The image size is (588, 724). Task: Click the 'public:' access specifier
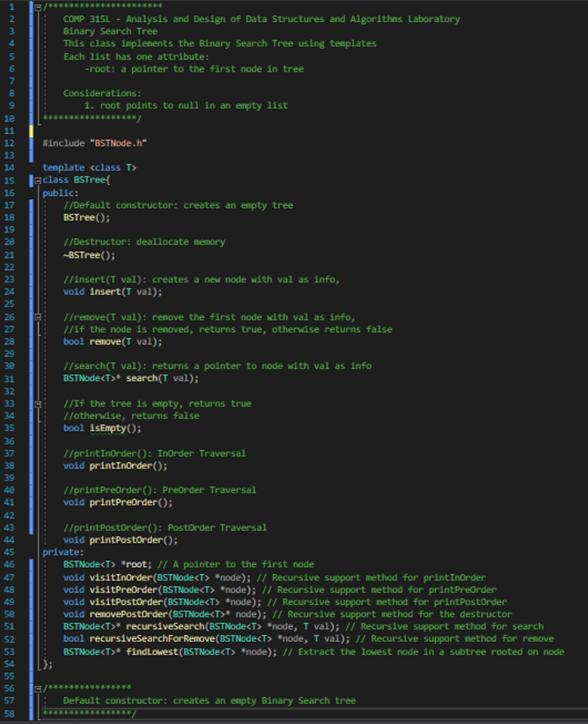coord(61,193)
